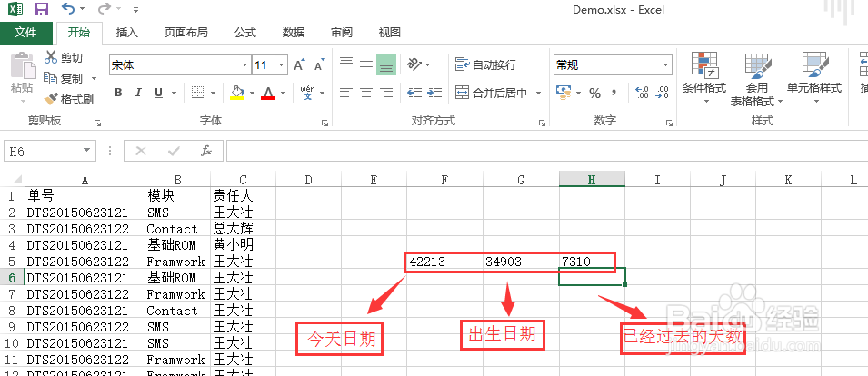Viewport: 868px width, 376px height.
Task: Open the font color dropdown arrow
Action: pyautogui.click(x=284, y=93)
